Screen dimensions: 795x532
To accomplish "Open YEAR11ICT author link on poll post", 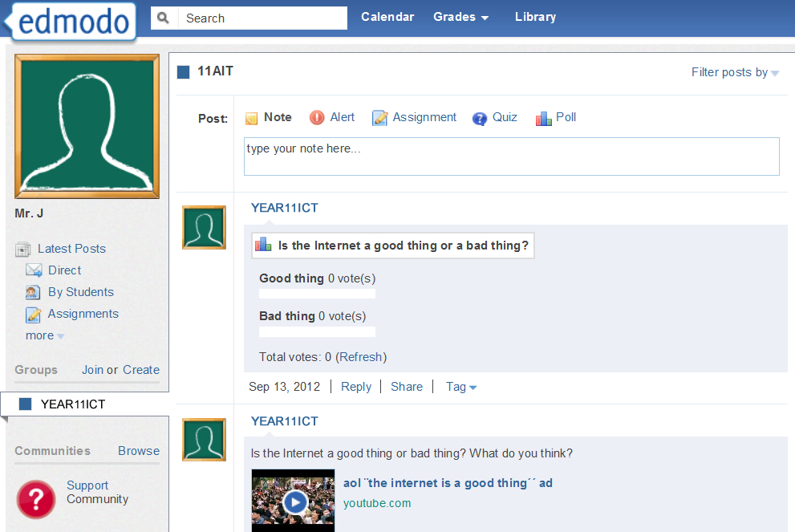I will [285, 208].
